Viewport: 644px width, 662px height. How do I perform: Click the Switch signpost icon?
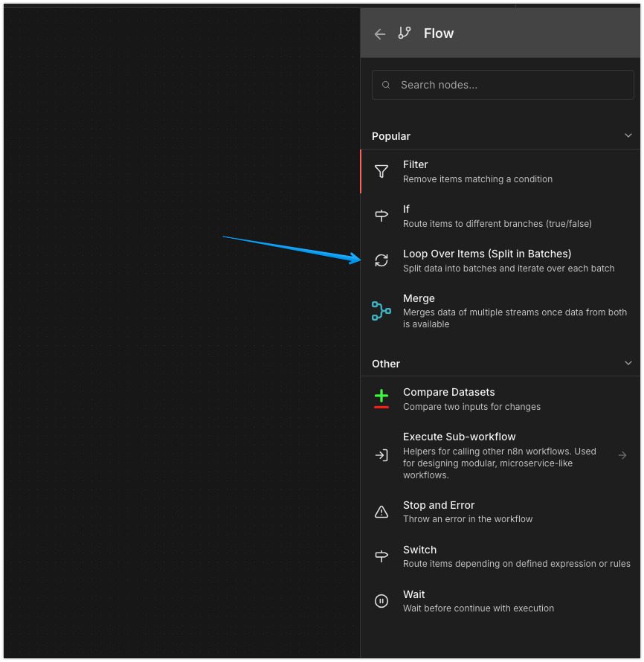pyautogui.click(x=381, y=556)
